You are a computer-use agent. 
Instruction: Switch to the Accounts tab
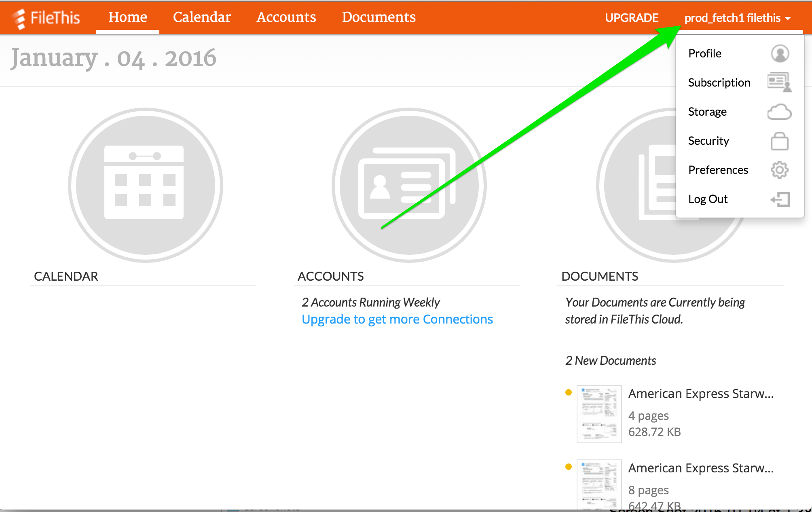tap(286, 17)
